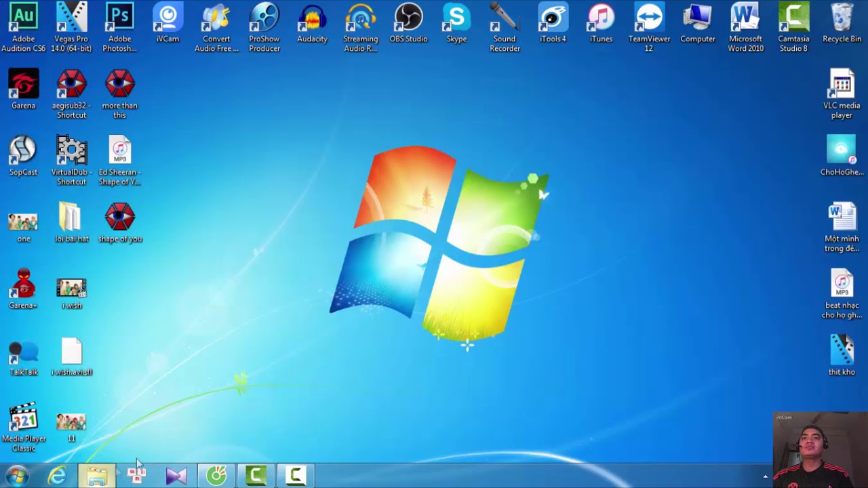Launch OBS Studio from desktop
Image resolution: width=868 pixels, height=488 pixels.
pyautogui.click(x=408, y=24)
